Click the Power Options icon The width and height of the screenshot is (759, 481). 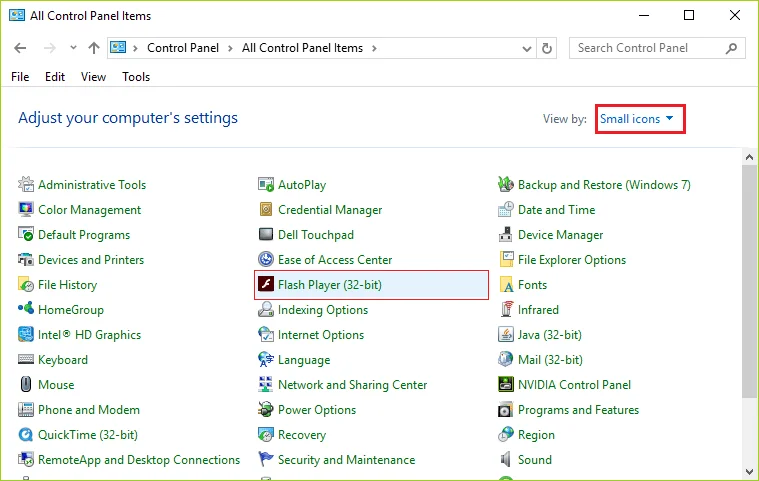click(x=266, y=410)
